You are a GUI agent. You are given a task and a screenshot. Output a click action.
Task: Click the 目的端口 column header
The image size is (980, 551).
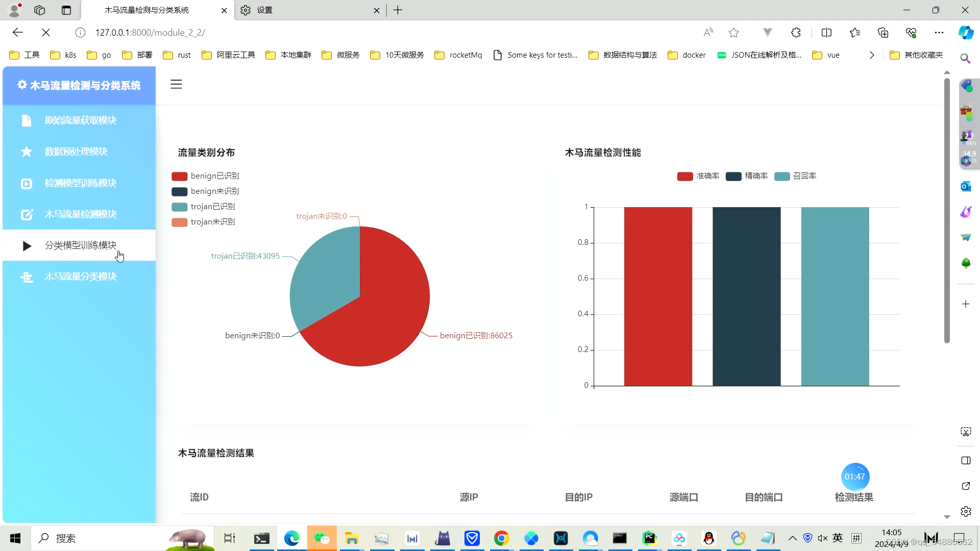[x=764, y=497]
